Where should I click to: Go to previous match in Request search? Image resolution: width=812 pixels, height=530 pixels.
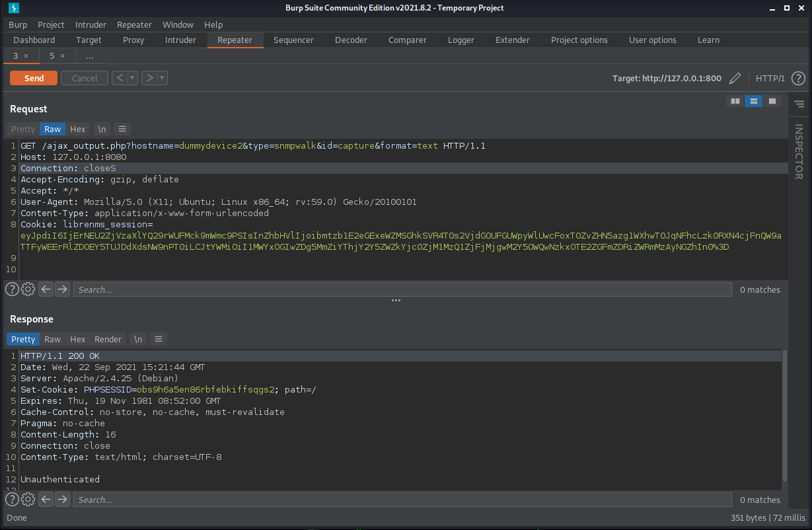[x=46, y=289]
